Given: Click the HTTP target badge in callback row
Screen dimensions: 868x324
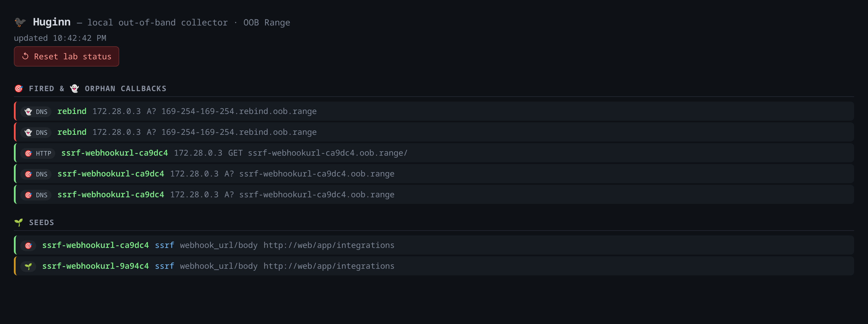Looking at the screenshot, I should pyautogui.click(x=38, y=153).
